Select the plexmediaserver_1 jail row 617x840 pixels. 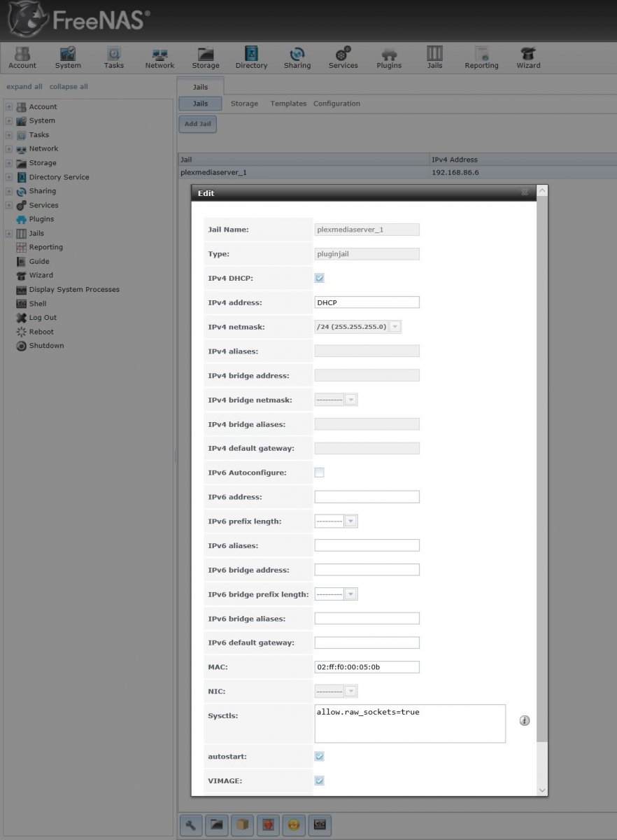[397, 172]
